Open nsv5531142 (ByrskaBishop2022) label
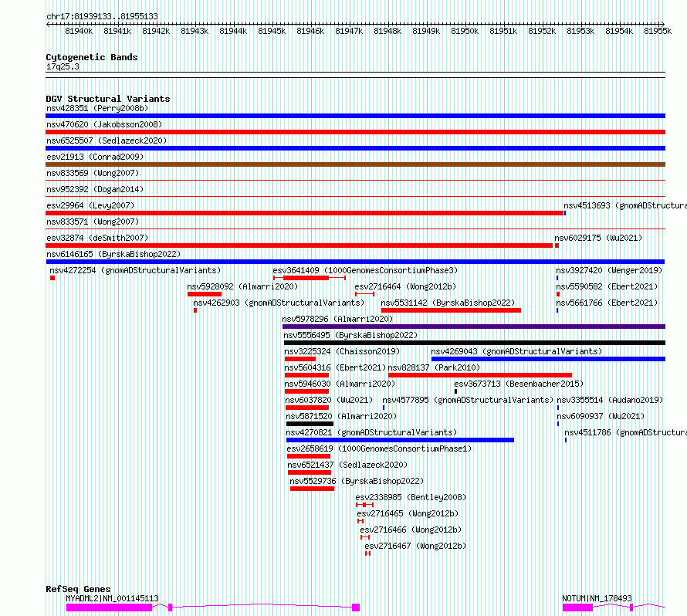 (448, 303)
